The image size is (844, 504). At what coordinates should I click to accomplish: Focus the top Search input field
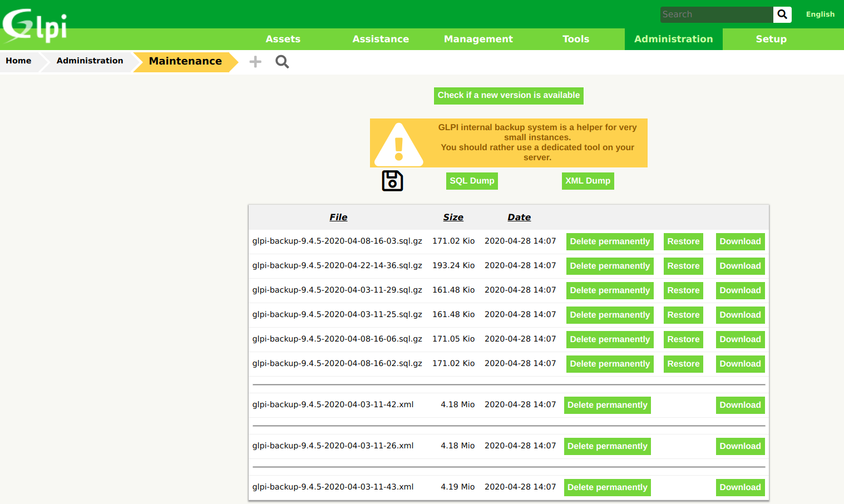(716, 14)
